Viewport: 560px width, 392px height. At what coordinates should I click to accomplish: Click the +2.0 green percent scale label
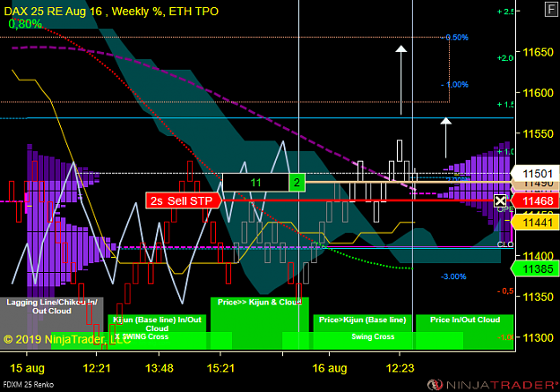[x=505, y=58]
